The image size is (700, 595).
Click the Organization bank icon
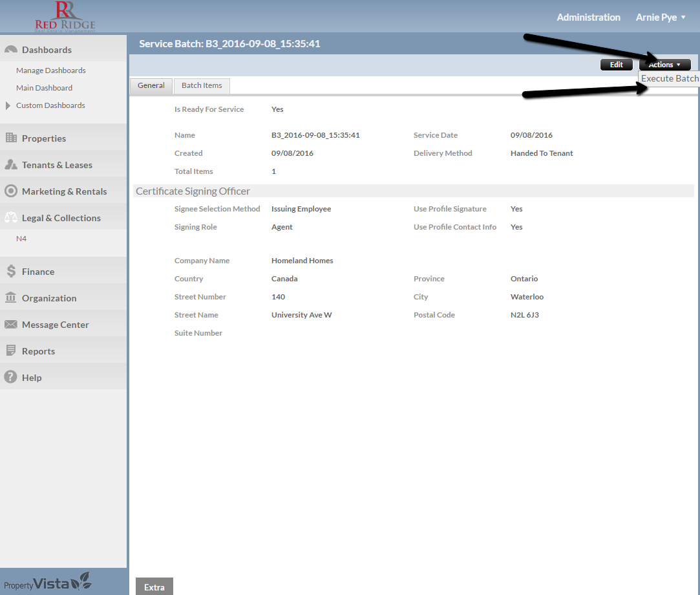coord(10,297)
